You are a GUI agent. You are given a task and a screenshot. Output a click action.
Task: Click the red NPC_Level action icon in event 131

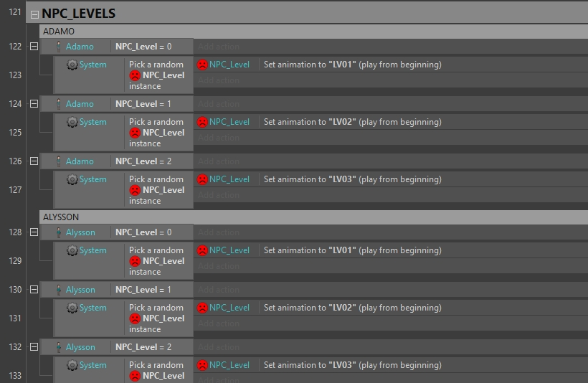pyautogui.click(x=202, y=308)
